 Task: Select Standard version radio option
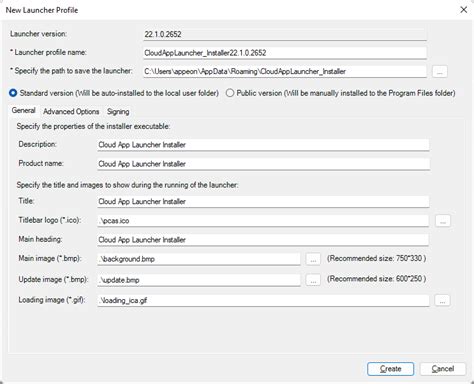click(x=13, y=93)
